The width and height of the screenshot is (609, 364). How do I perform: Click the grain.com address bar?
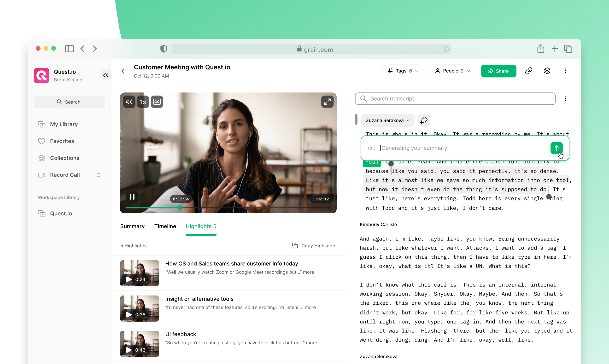[x=311, y=49]
